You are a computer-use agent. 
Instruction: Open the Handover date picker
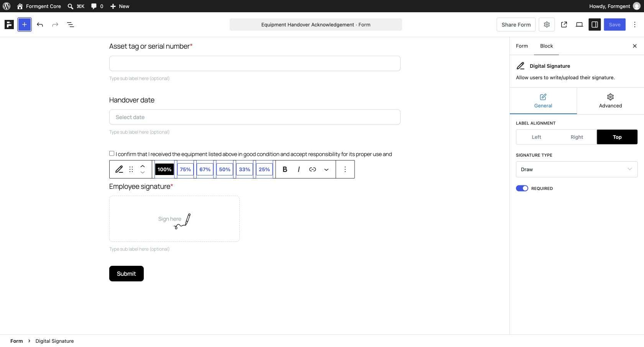pyautogui.click(x=255, y=117)
